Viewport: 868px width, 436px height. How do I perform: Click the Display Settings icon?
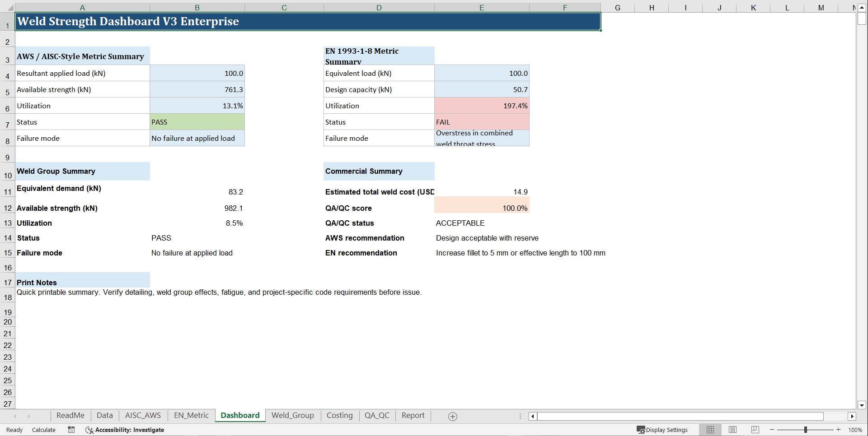pos(640,430)
